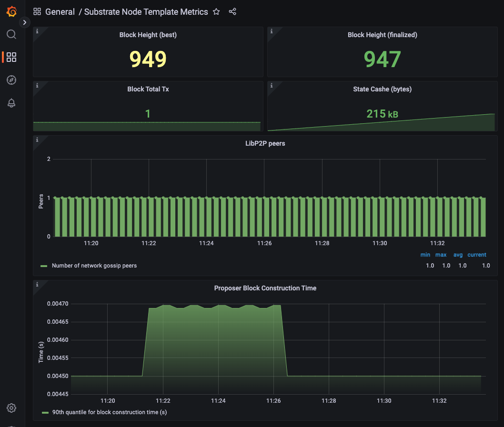
Task: Sort legend by avg column
Action: tap(458, 255)
